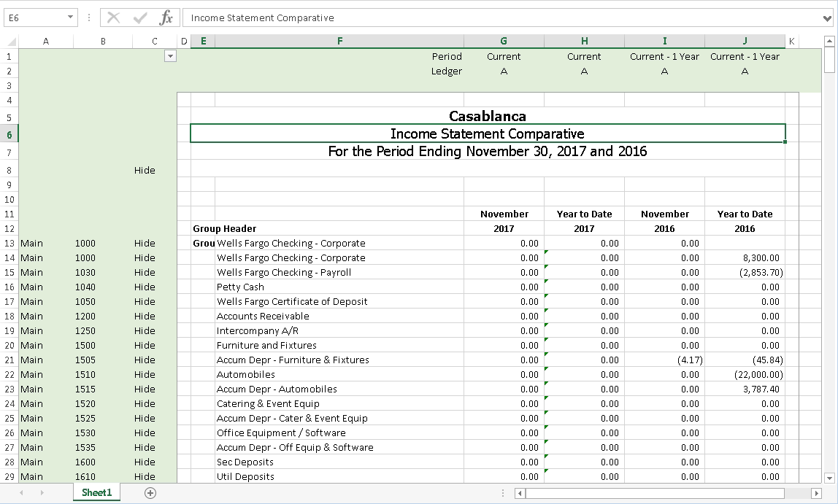Open filter dropdown in cell C1

point(170,56)
